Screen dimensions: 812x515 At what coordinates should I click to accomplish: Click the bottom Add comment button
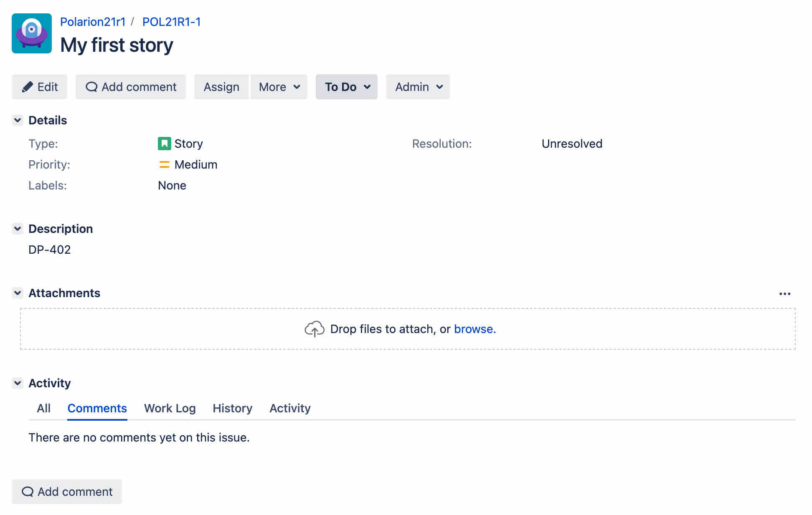pyautogui.click(x=67, y=492)
